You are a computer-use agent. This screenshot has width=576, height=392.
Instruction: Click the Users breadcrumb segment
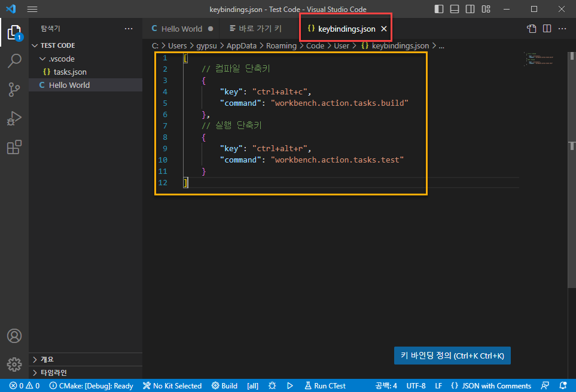(178, 46)
